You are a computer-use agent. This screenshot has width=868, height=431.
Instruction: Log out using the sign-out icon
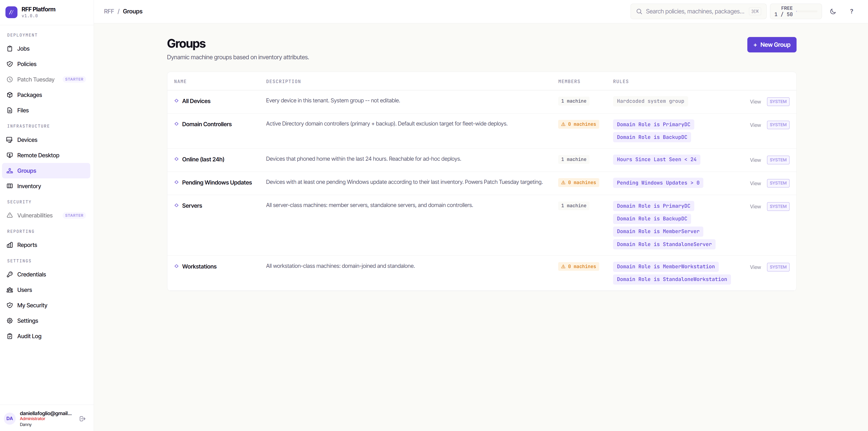pos(82,419)
